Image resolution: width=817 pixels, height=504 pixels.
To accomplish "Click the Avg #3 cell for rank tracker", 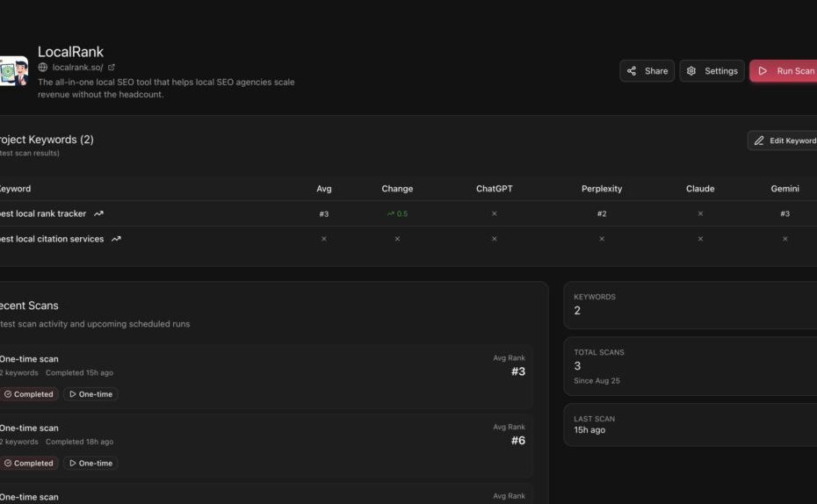I will pyautogui.click(x=323, y=214).
